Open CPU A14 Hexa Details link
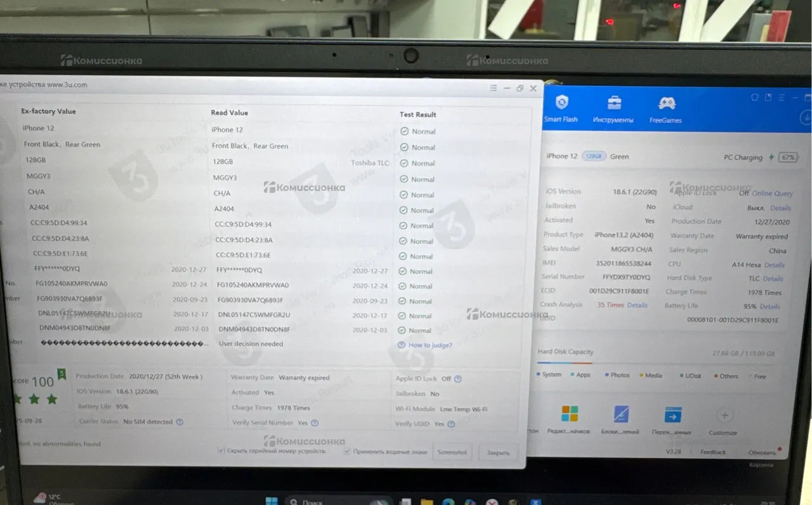The image size is (812, 505). click(x=775, y=265)
